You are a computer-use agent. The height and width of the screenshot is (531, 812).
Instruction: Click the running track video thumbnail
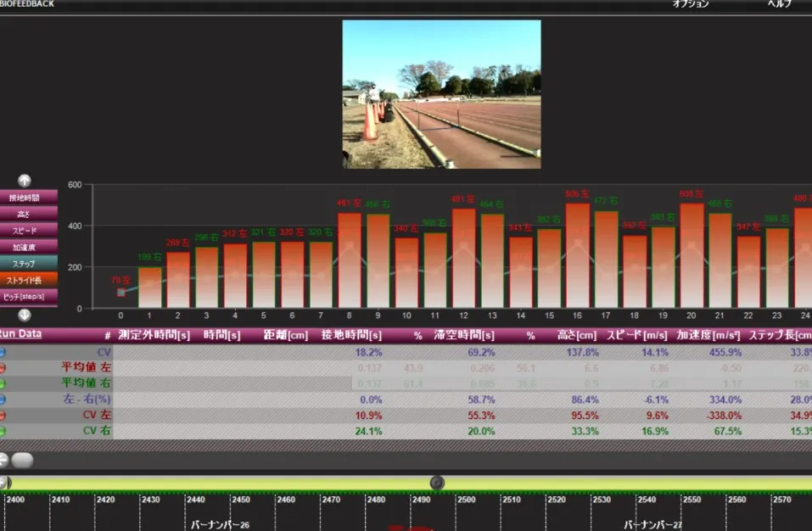[441, 94]
